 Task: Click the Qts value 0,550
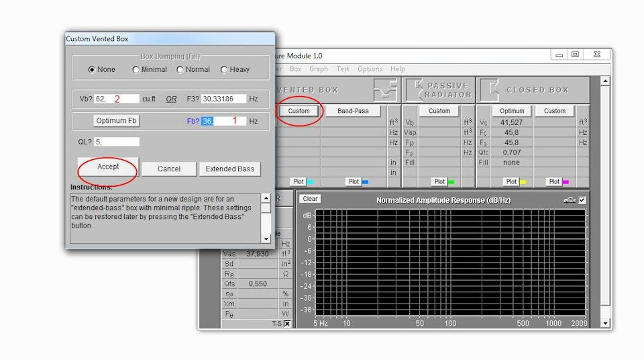pyautogui.click(x=258, y=284)
